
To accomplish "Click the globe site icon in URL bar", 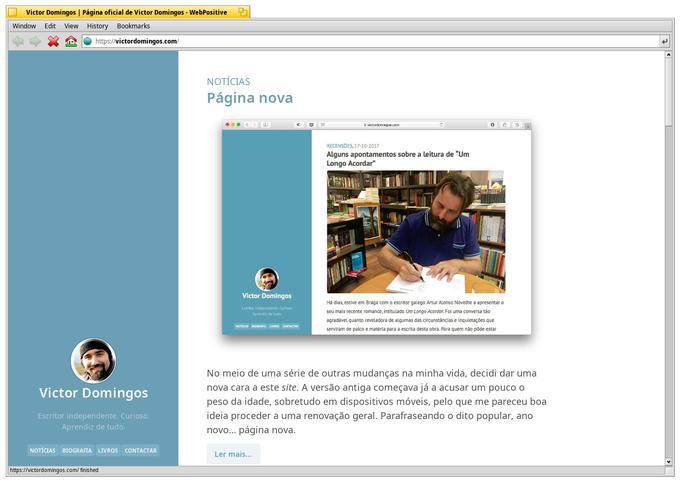I will point(88,41).
